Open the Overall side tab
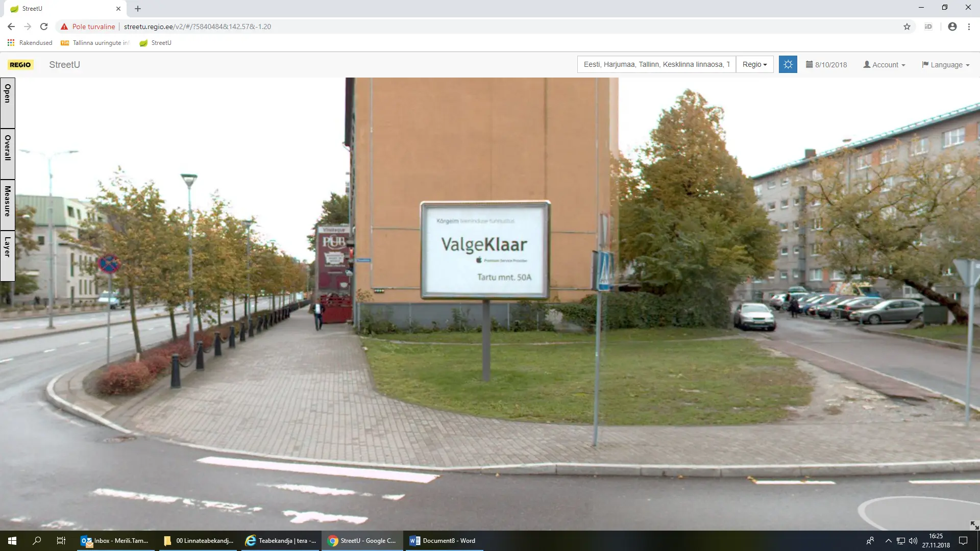The width and height of the screenshot is (980, 551). 8,154
